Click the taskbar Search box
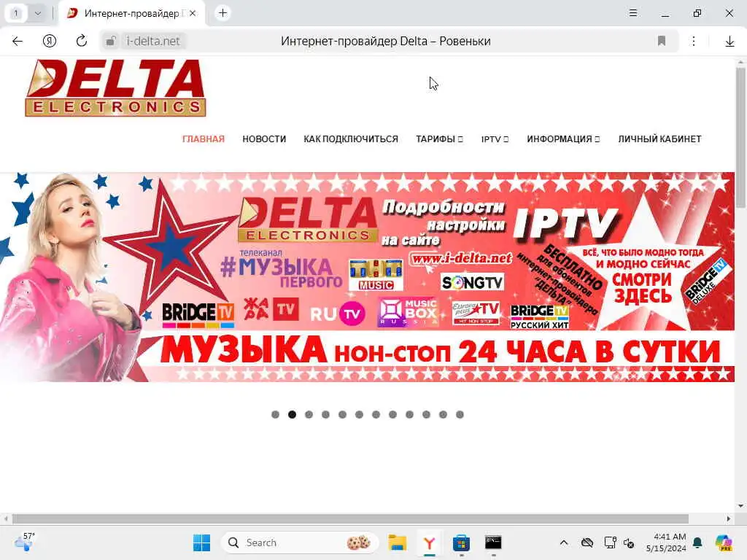The image size is (747, 560). coord(299,542)
